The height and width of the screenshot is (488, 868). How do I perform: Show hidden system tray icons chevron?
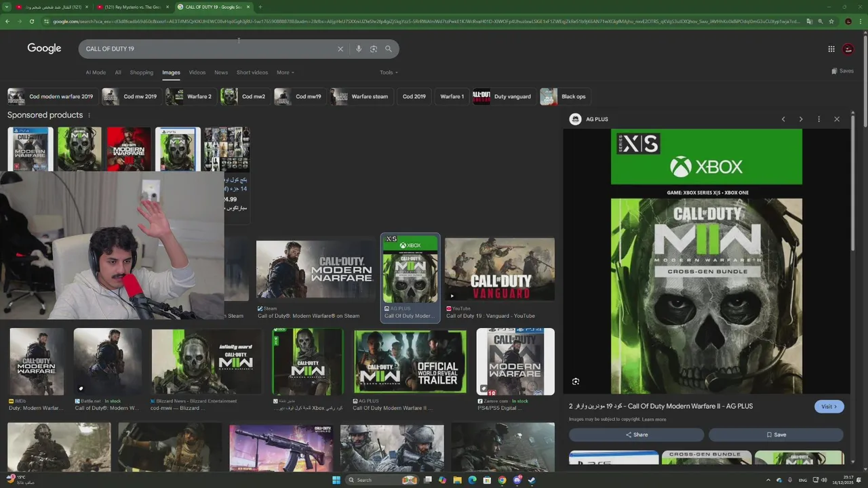(x=768, y=480)
